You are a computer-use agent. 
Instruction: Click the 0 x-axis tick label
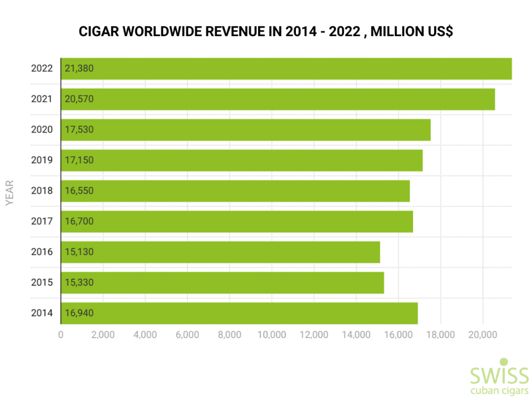pyautogui.click(x=61, y=335)
